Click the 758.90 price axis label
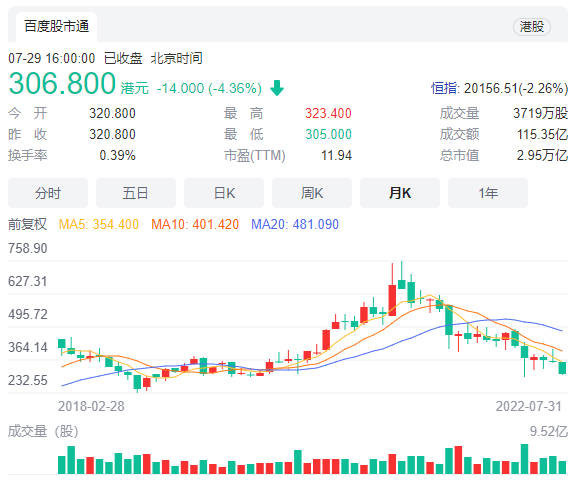The image size is (585, 487). [x=28, y=248]
